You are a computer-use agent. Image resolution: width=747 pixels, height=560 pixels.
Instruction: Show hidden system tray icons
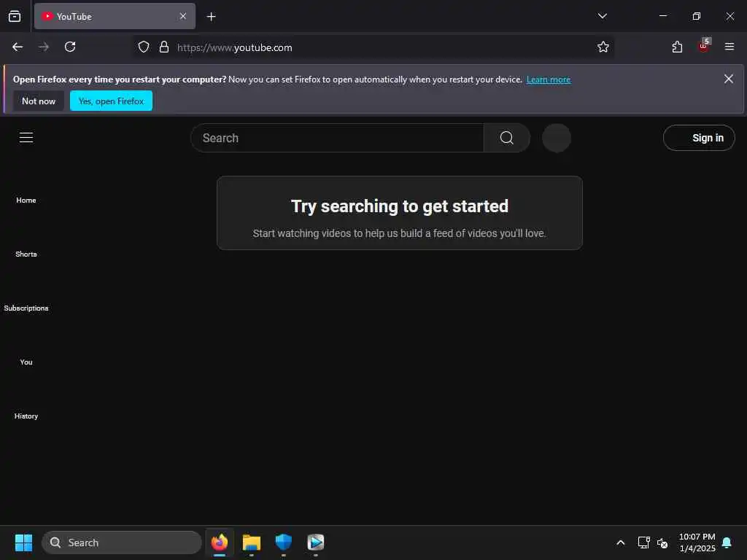tap(620, 542)
